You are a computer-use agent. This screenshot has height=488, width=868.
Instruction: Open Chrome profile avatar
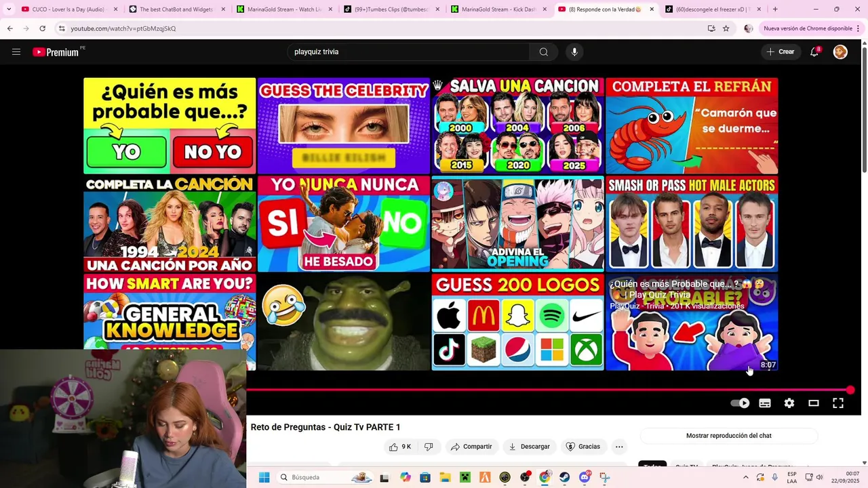tap(748, 28)
